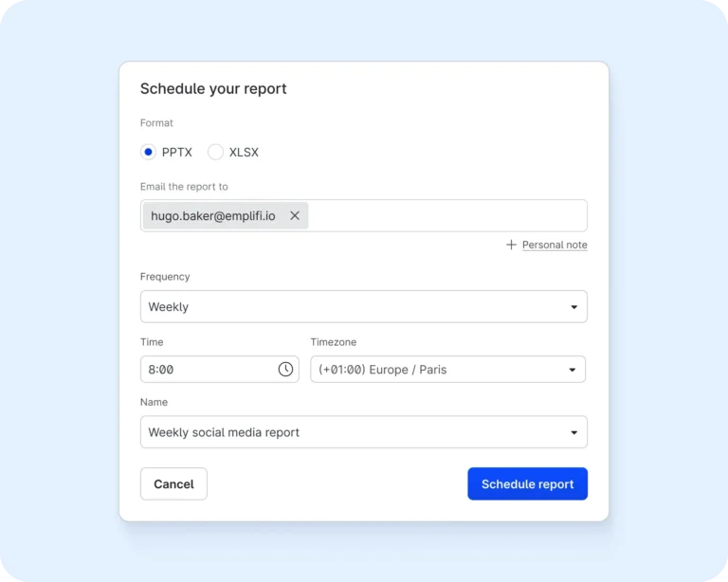Open the Europe / Paris timezone dropdown
728x582 pixels.
coord(436,370)
